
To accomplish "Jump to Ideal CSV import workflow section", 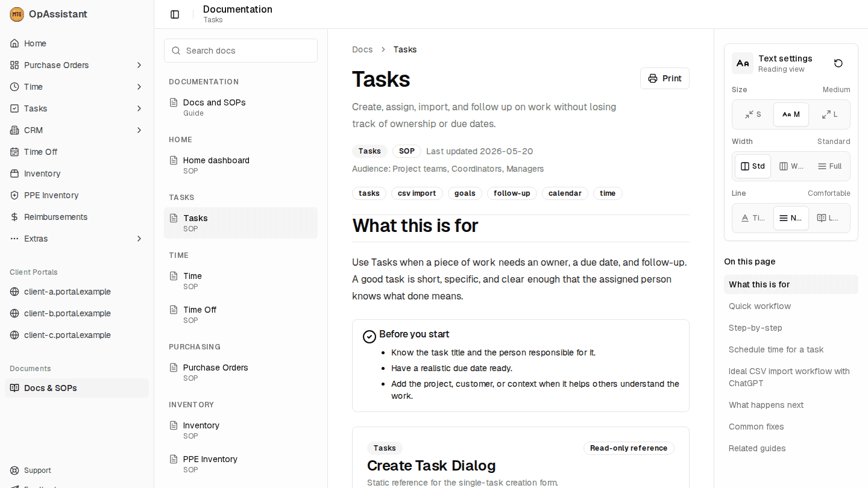I will [791, 377].
